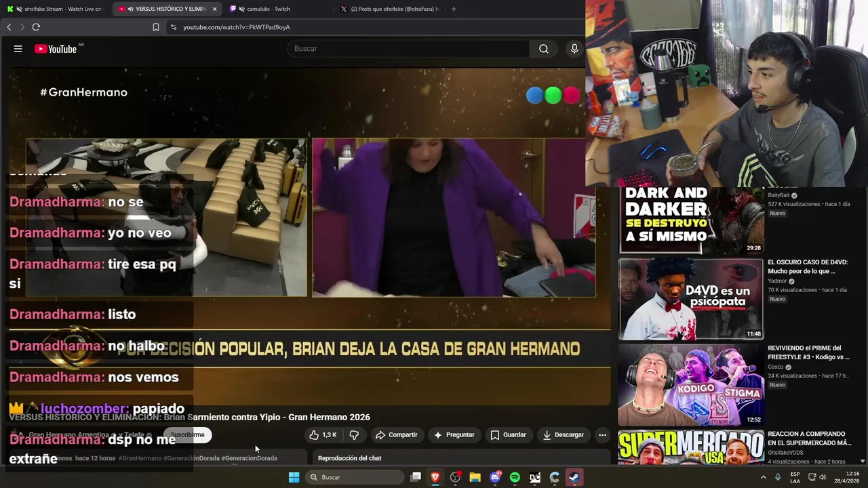This screenshot has width=868, height=488.
Task: Visit the Coscu channel
Action: 775,367
